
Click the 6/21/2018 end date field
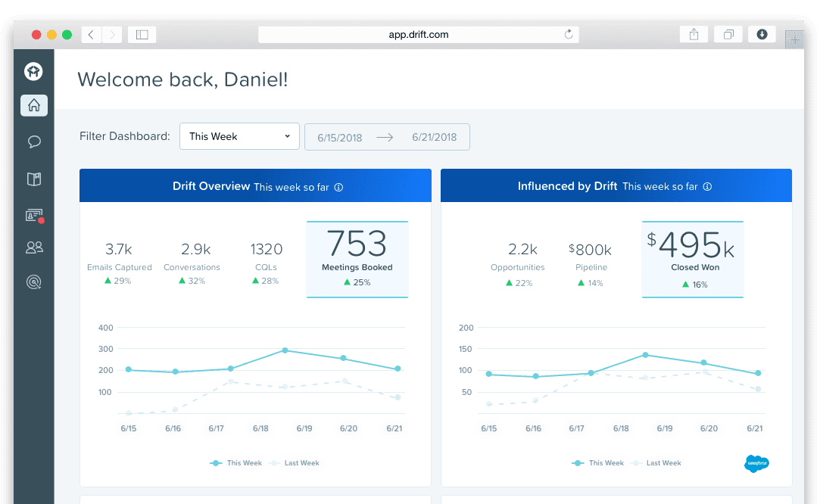434,138
